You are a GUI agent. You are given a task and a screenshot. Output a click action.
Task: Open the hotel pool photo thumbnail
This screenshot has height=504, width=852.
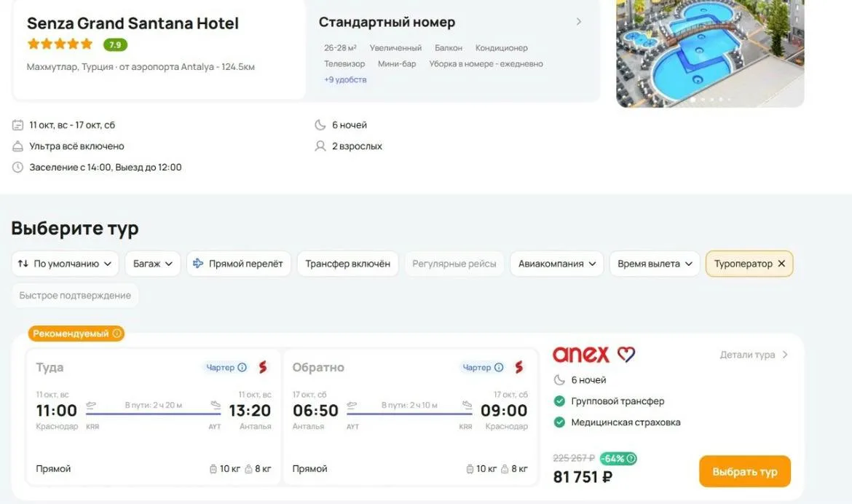710,52
